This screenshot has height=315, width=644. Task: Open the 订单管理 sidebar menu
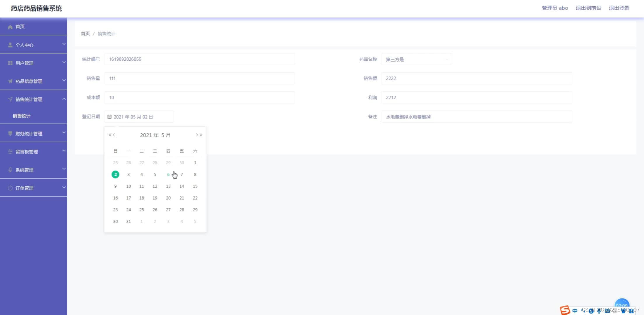pyautogui.click(x=34, y=188)
